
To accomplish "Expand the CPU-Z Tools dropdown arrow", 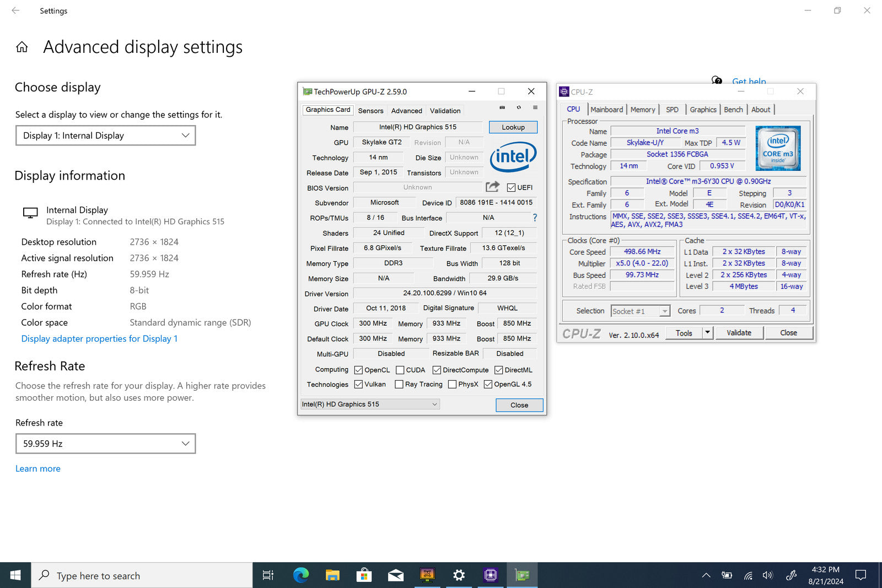I will pyautogui.click(x=707, y=333).
